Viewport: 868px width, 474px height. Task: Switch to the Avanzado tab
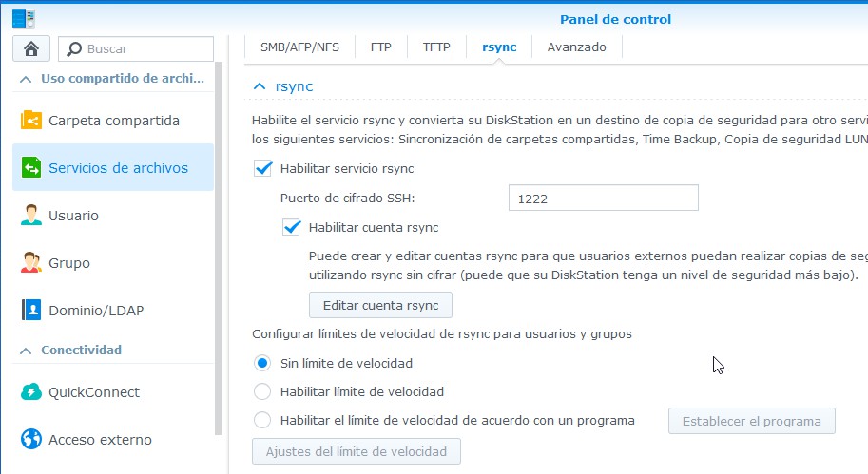pyautogui.click(x=576, y=47)
